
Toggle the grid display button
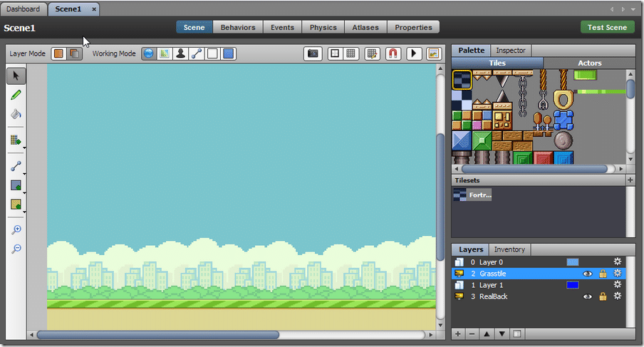tap(350, 53)
